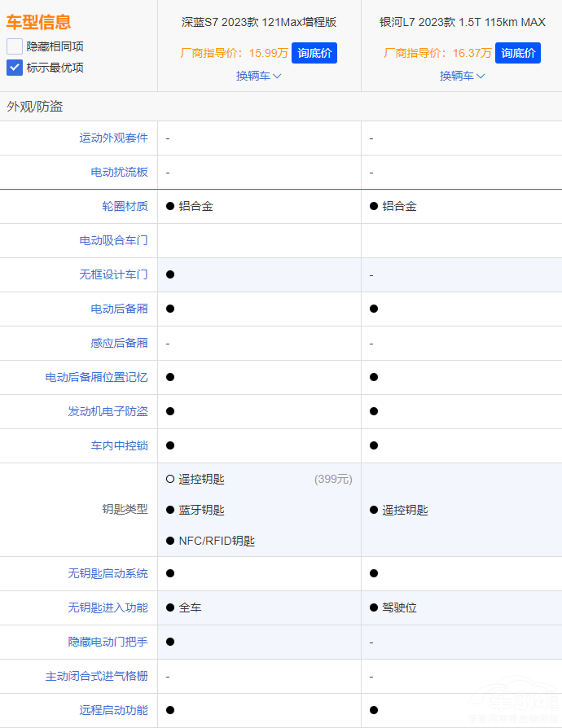Click the 无钥匙进入功能 parameter label
The image size is (562, 728).
tap(108, 607)
